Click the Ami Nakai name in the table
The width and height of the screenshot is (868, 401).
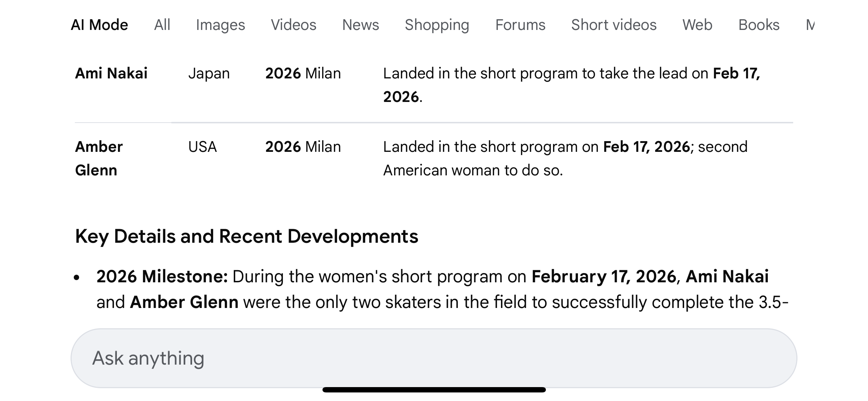111,73
